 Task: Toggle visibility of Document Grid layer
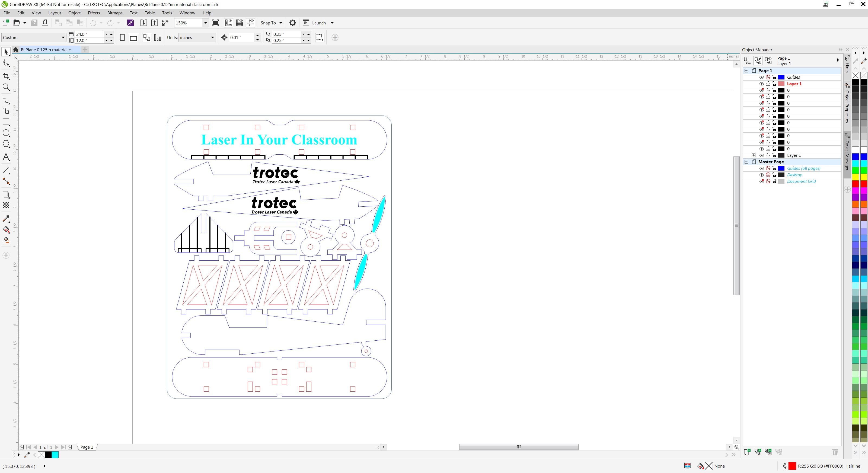coord(761,181)
